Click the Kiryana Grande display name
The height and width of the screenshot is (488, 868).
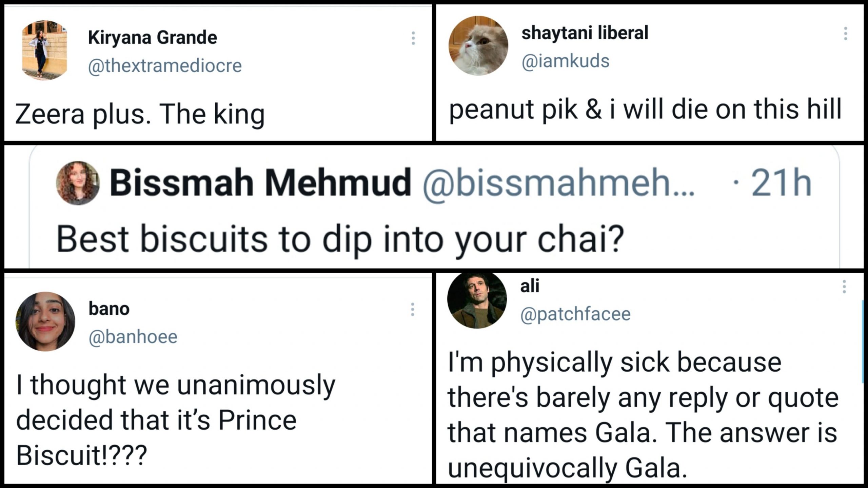tap(153, 37)
